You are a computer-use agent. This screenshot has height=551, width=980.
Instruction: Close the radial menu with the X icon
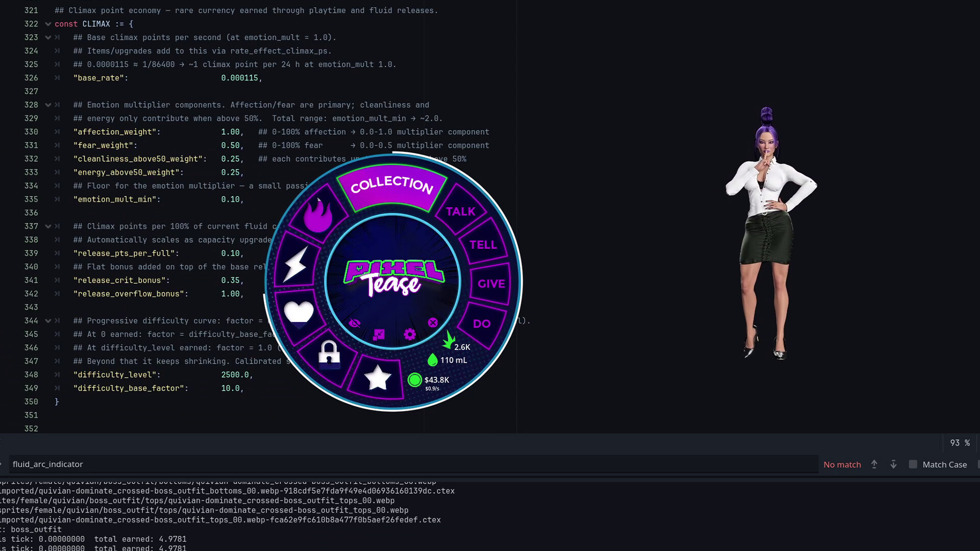pyautogui.click(x=433, y=322)
